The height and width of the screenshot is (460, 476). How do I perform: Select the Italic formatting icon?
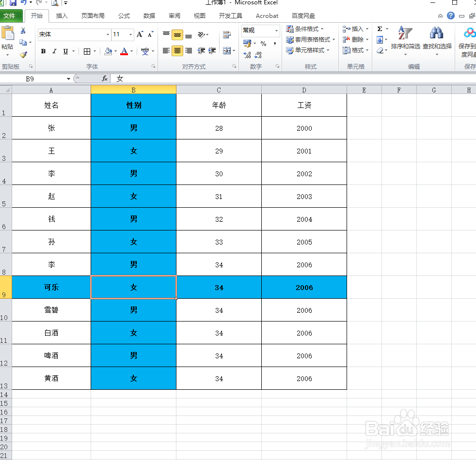tap(53, 51)
